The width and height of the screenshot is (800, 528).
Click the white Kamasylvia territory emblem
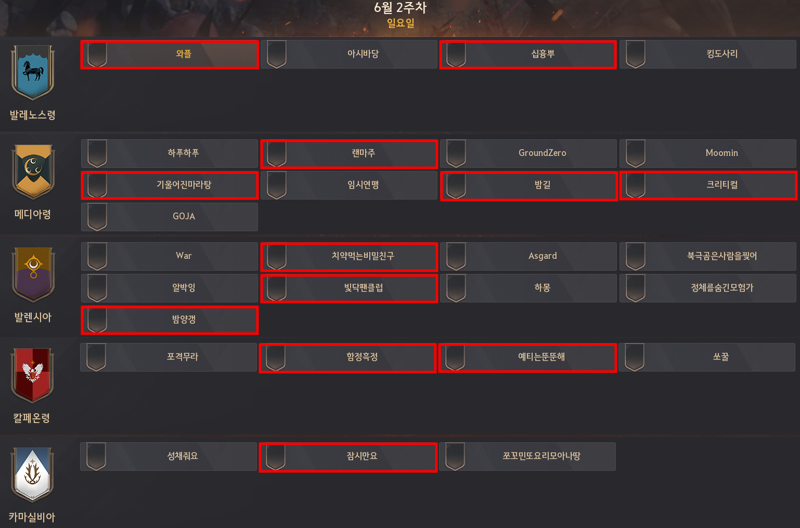click(x=33, y=474)
